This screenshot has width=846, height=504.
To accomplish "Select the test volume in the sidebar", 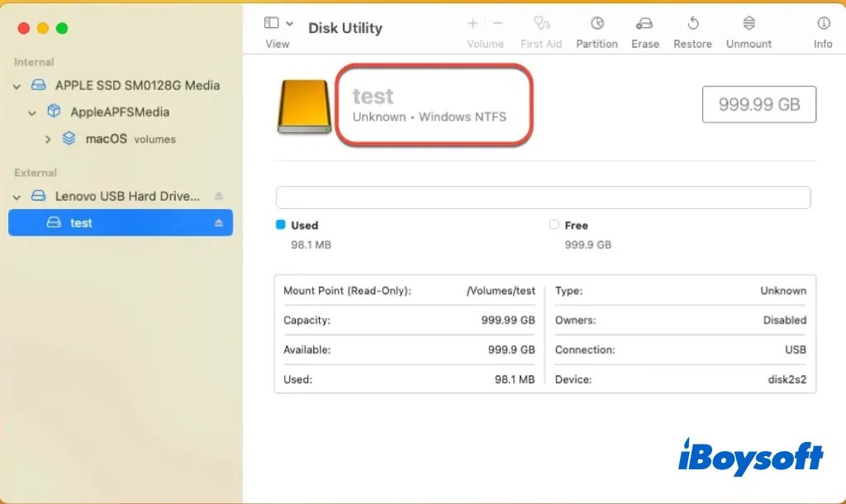I will point(121,222).
